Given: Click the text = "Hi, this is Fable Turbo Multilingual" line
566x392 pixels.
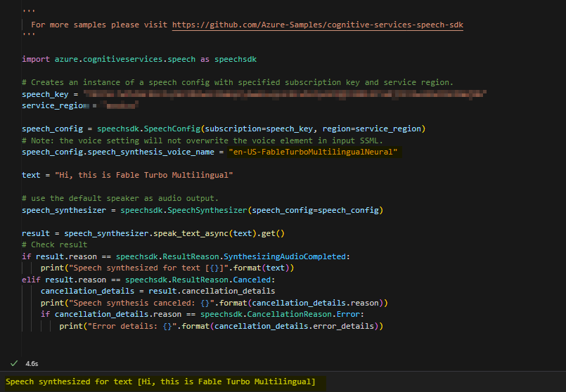Looking at the screenshot, I should [x=127, y=175].
